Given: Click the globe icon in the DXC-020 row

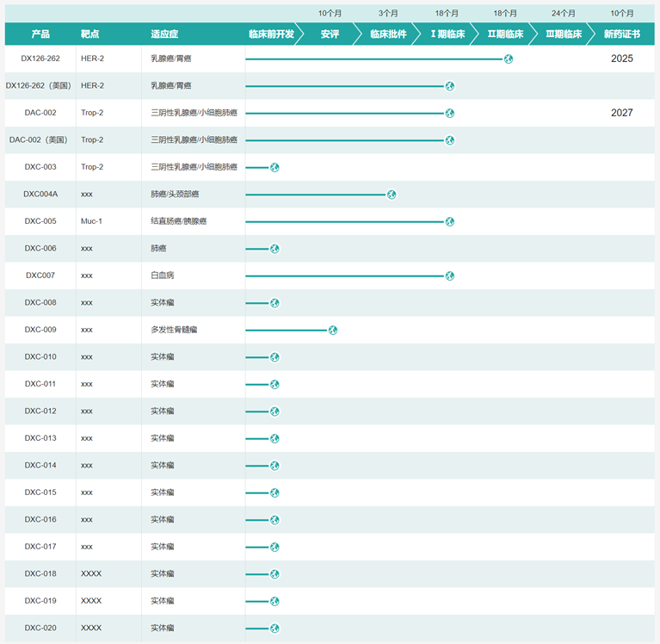Looking at the screenshot, I should tap(274, 629).
